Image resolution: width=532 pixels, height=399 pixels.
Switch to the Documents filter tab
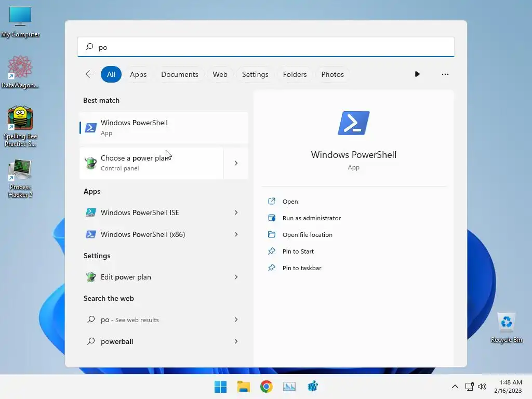(x=179, y=74)
